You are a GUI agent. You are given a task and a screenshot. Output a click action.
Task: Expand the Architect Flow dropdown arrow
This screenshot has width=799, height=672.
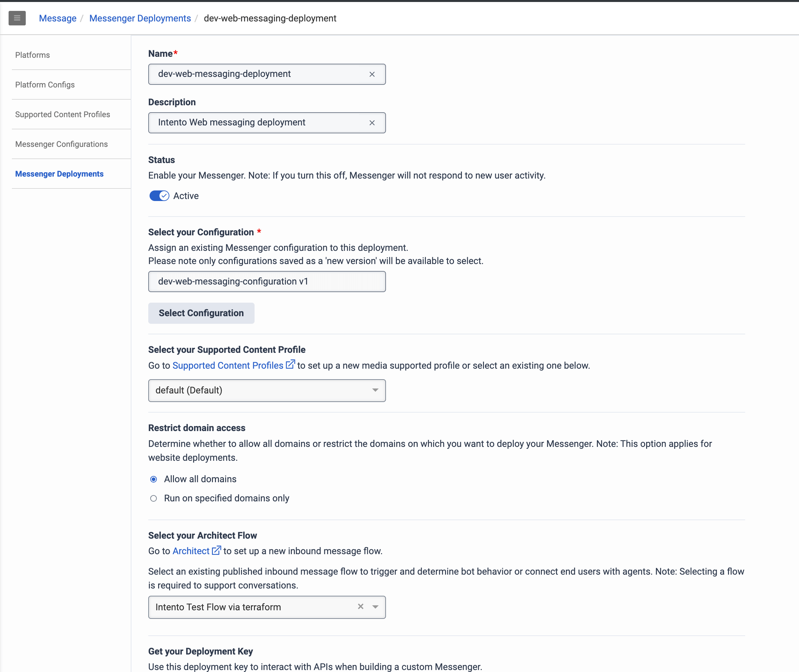pyautogui.click(x=375, y=607)
